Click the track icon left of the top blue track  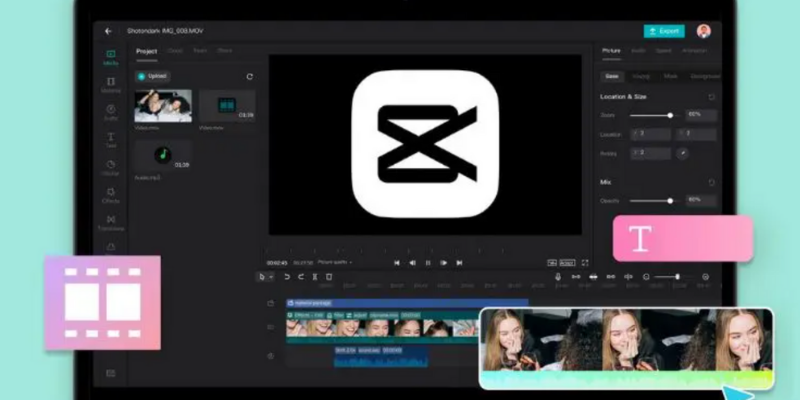[271, 303]
